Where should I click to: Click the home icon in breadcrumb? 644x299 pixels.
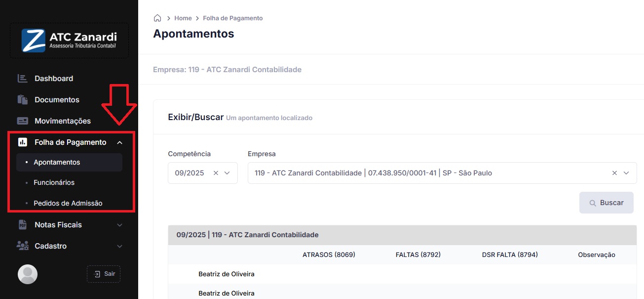click(x=157, y=18)
